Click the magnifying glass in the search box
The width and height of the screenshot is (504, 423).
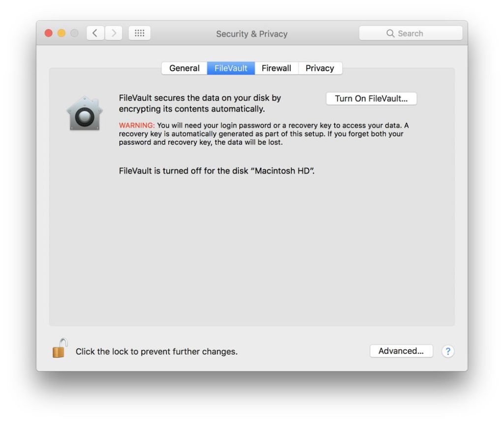(x=391, y=33)
